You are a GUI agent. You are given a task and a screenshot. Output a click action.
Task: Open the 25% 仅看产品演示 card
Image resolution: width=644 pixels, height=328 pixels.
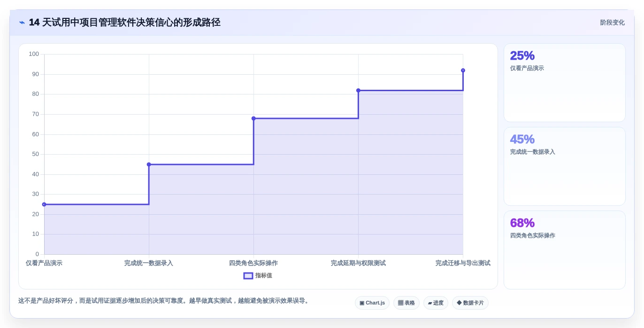pos(565,83)
